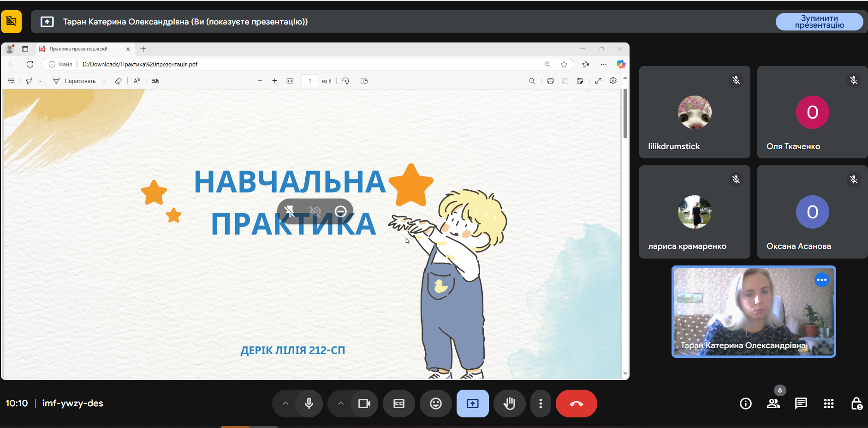This screenshot has width=868, height=428.
Task: Show participants list
Action: tap(773, 404)
